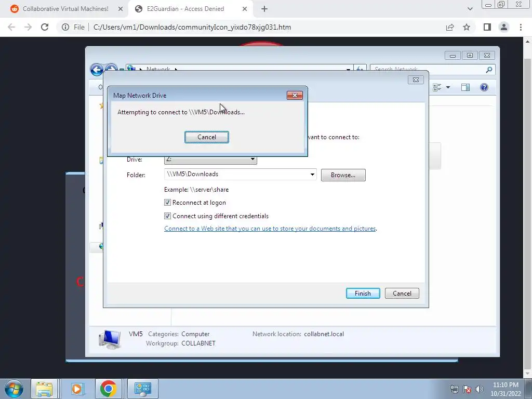Open the link to connect to a Web site
Image resolution: width=532 pixels, height=399 pixels.
pyautogui.click(x=270, y=229)
